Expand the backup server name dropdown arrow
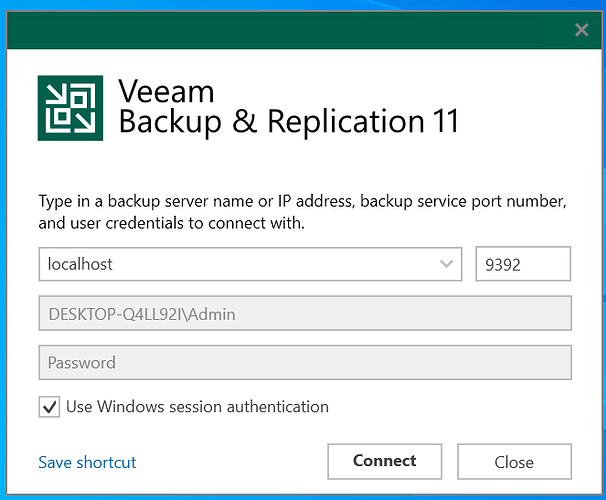This screenshot has height=500, width=606. tap(446, 265)
